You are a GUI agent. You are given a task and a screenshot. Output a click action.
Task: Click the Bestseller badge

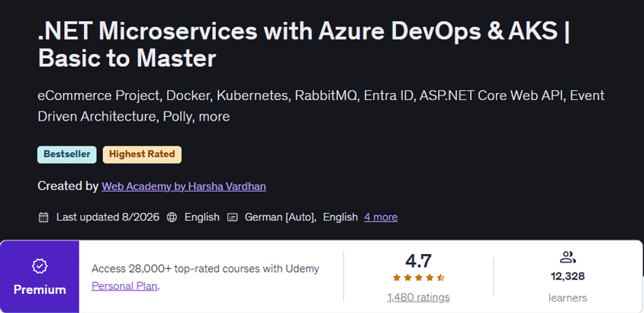click(67, 154)
